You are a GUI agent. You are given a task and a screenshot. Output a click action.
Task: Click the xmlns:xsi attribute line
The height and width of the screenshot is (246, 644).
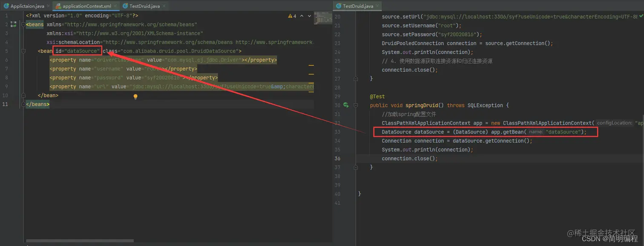[x=125, y=33]
